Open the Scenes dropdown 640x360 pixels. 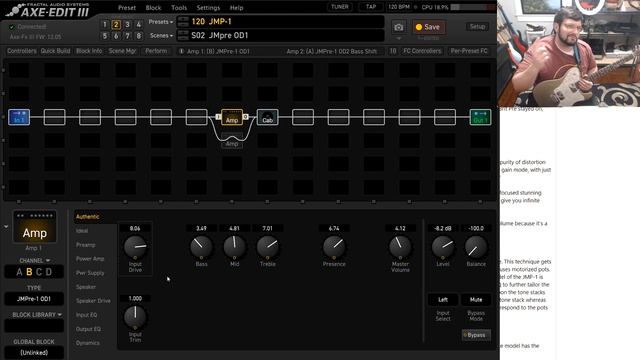[161, 36]
